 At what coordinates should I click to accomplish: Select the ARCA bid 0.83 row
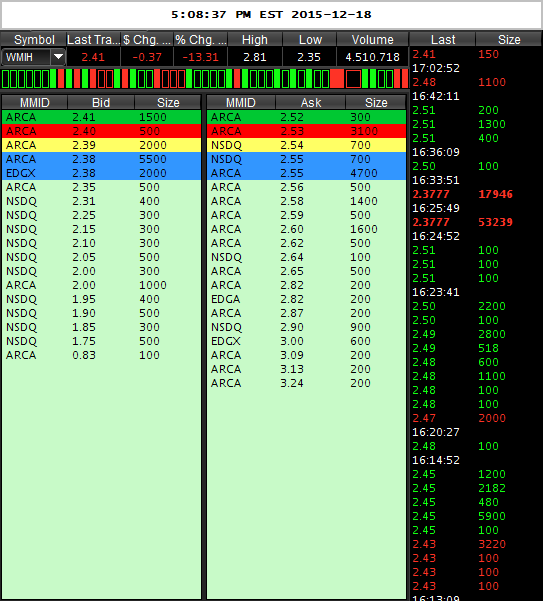[101, 355]
